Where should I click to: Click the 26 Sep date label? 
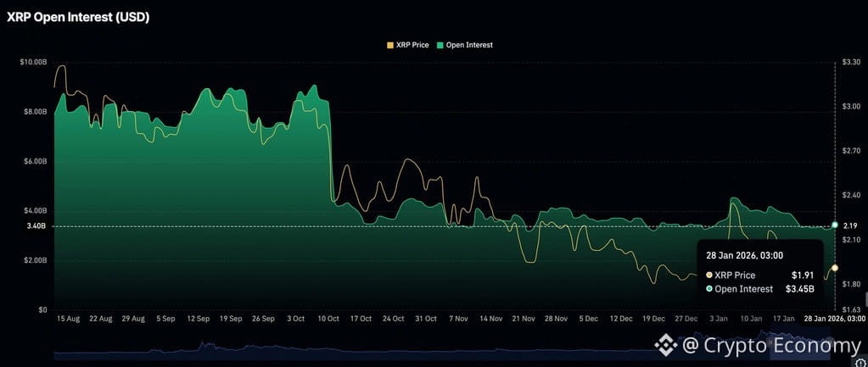click(x=263, y=320)
